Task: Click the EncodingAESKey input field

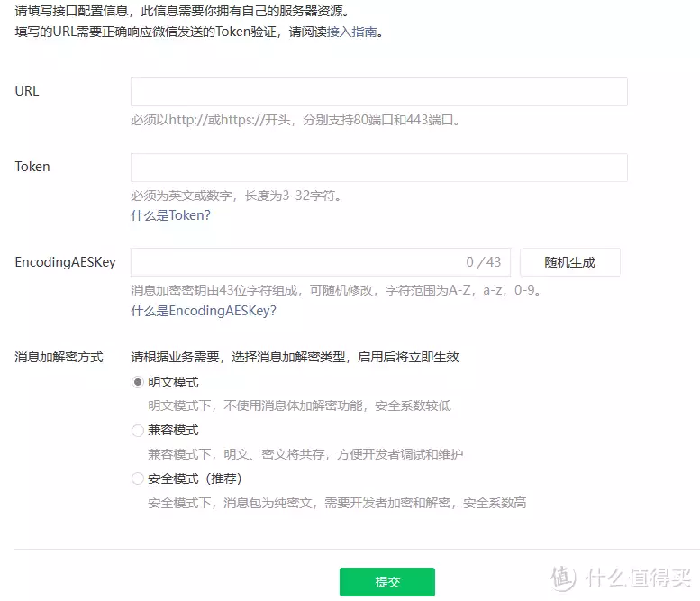Action: click(x=321, y=262)
